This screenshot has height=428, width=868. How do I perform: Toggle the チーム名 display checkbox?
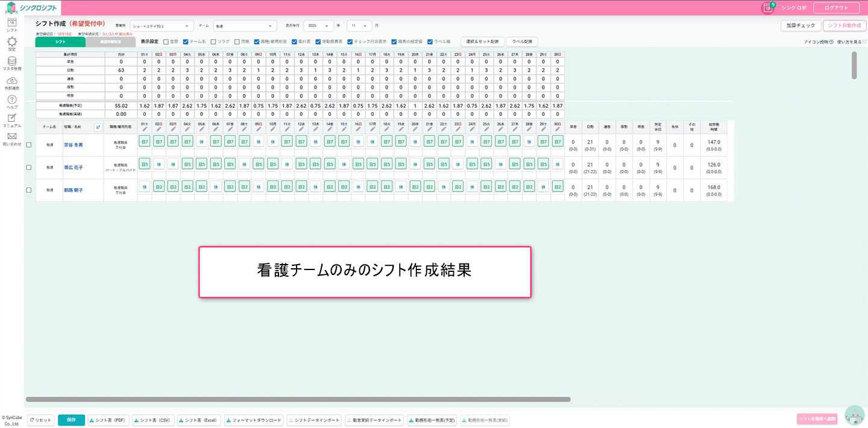tap(186, 42)
